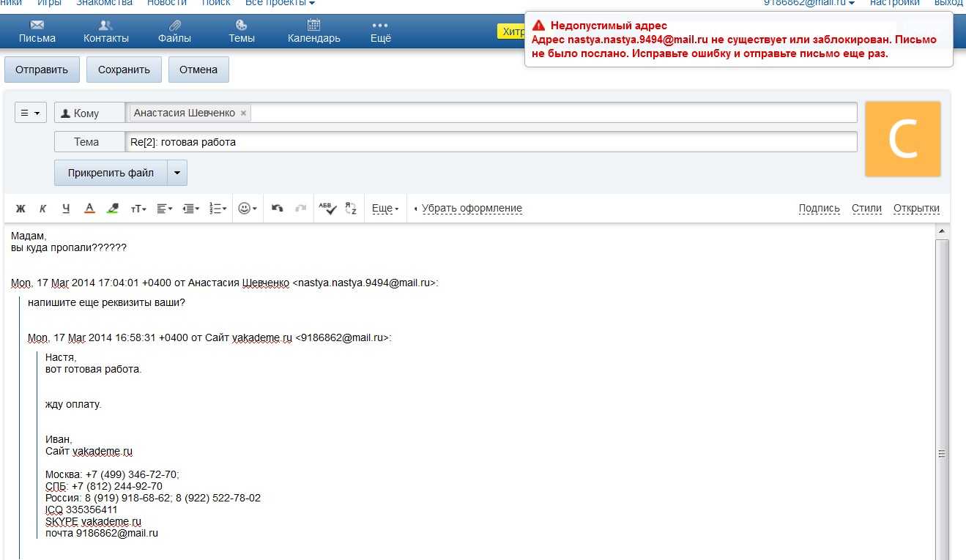The image size is (966, 560).
Task: Click the text 'вы куда пропали??????'
Action: coord(69,247)
